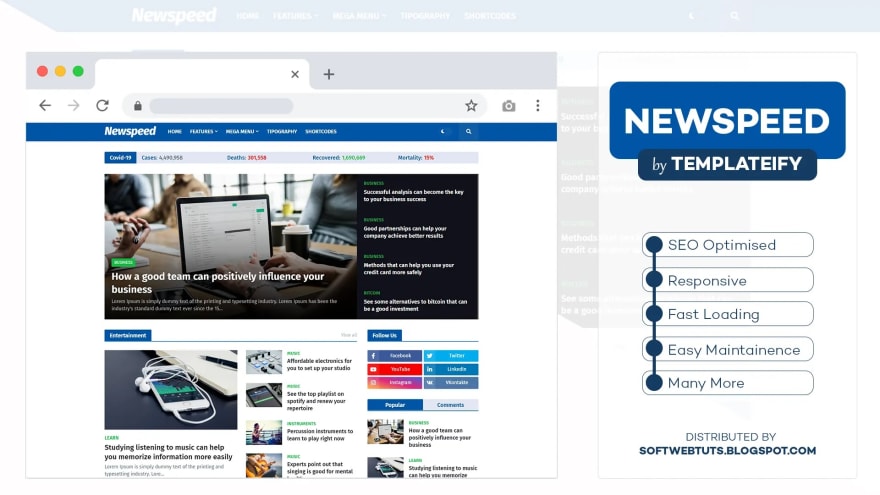Open 'Studying listening to music can help' headline
The height and width of the screenshot is (495, 880).
pos(168,452)
